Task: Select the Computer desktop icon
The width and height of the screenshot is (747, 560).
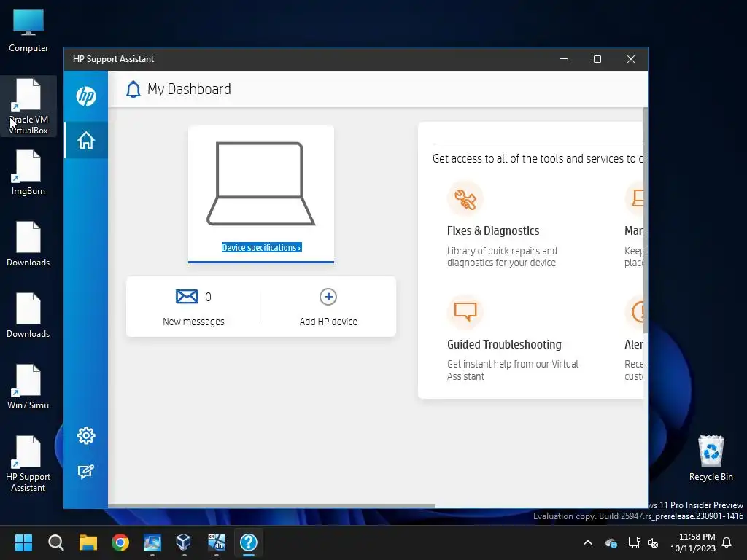Action: (28, 31)
